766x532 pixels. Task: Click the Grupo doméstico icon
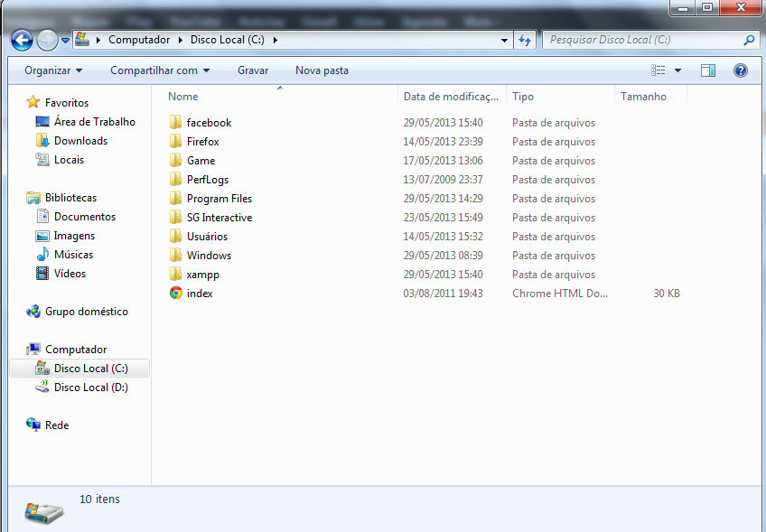click(33, 312)
